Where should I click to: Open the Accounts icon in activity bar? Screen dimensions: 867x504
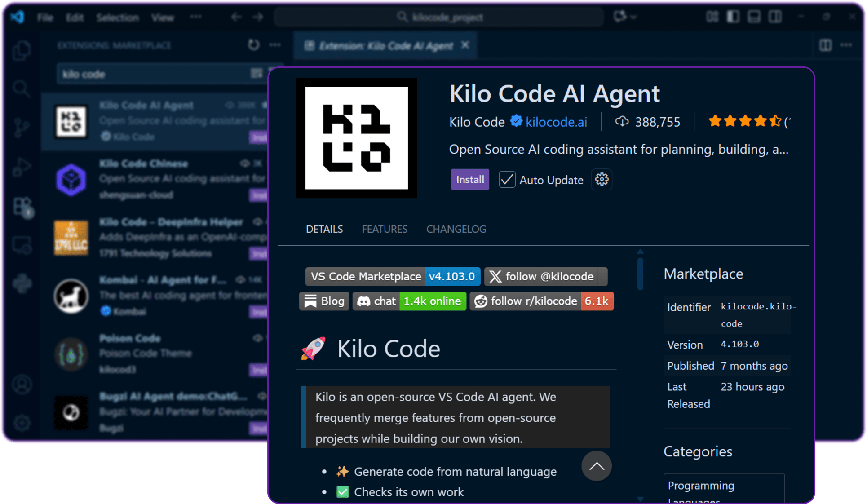(22, 385)
